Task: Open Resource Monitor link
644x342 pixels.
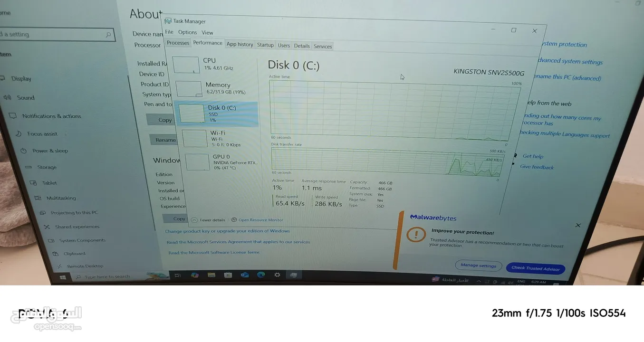Action: tap(260, 220)
